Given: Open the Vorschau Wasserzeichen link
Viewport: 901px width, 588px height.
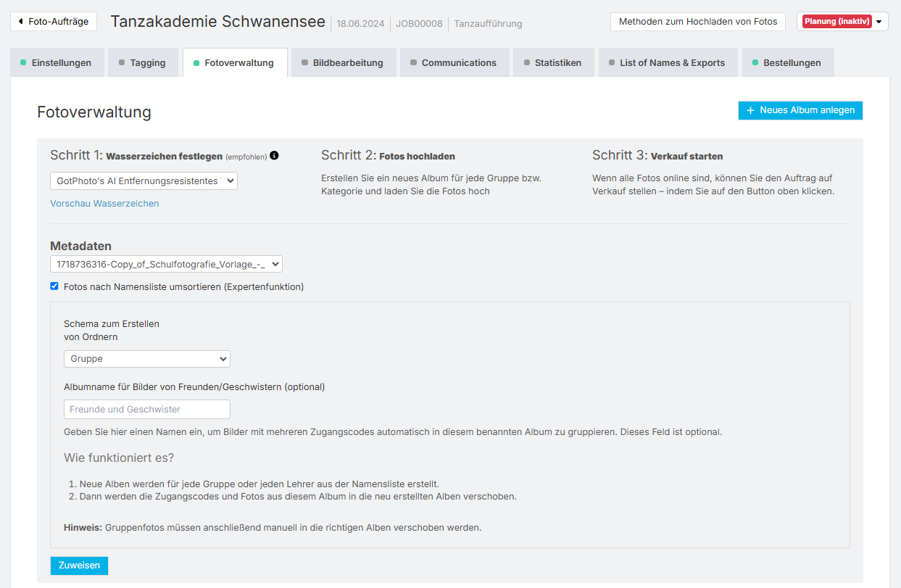Looking at the screenshot, I should pyautogui.click(x=104, y=204).
